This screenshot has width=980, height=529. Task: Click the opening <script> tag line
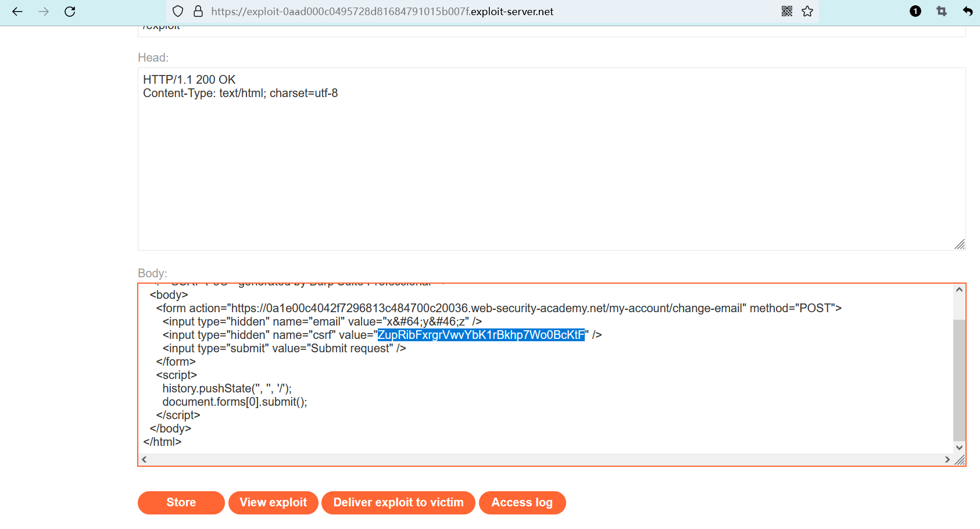coord(177,375)
